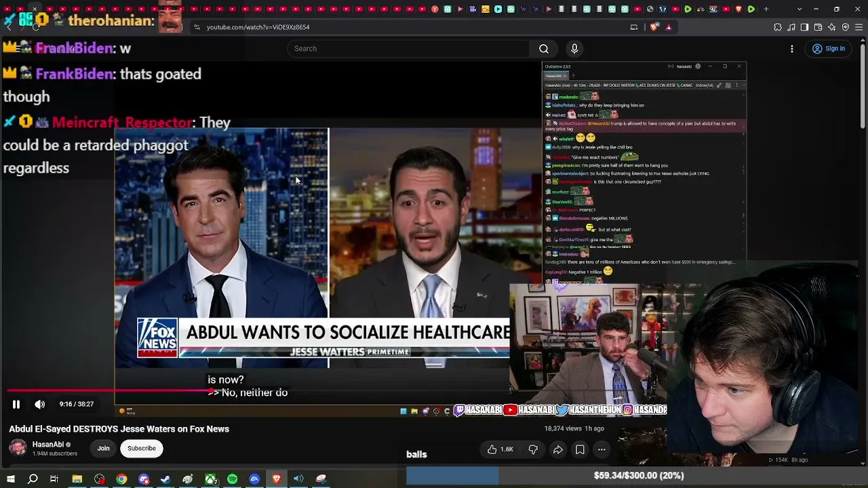Open the Windows Start menu
868x488 pixels.
click(x=11, y=479)
